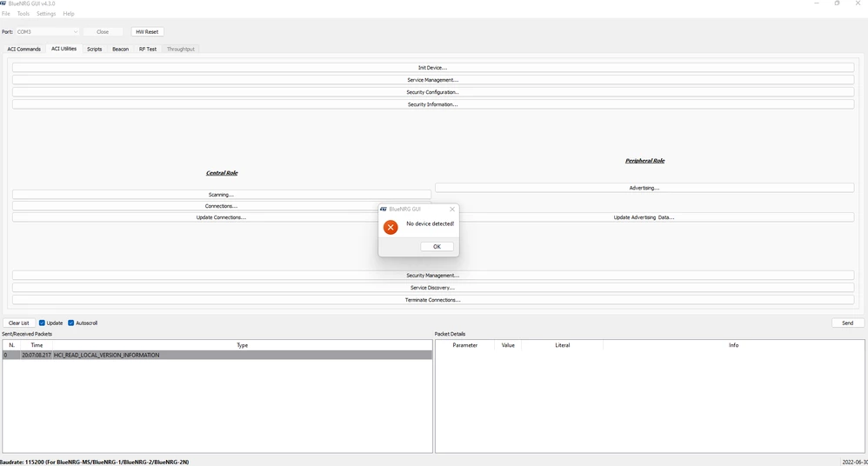Click the HW Reset button
This screenshot has width=868, height=466.
tap(147, 32)
